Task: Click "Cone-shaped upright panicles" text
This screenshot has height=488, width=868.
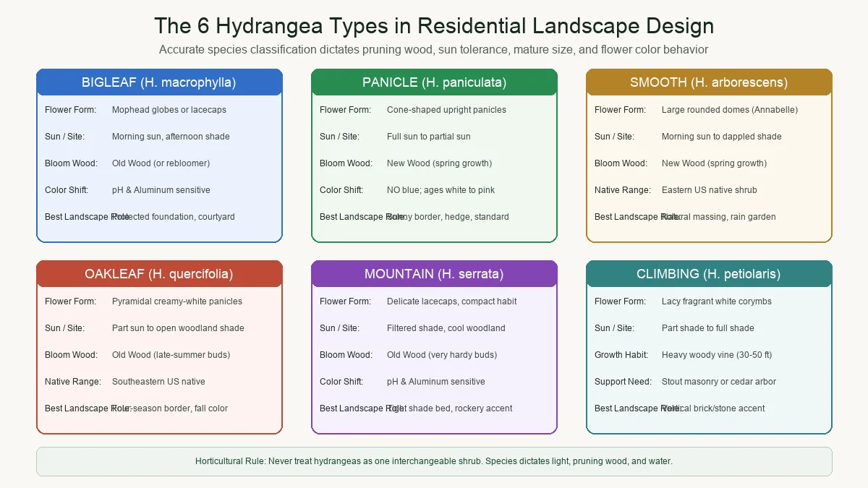Action: [446, 110]
